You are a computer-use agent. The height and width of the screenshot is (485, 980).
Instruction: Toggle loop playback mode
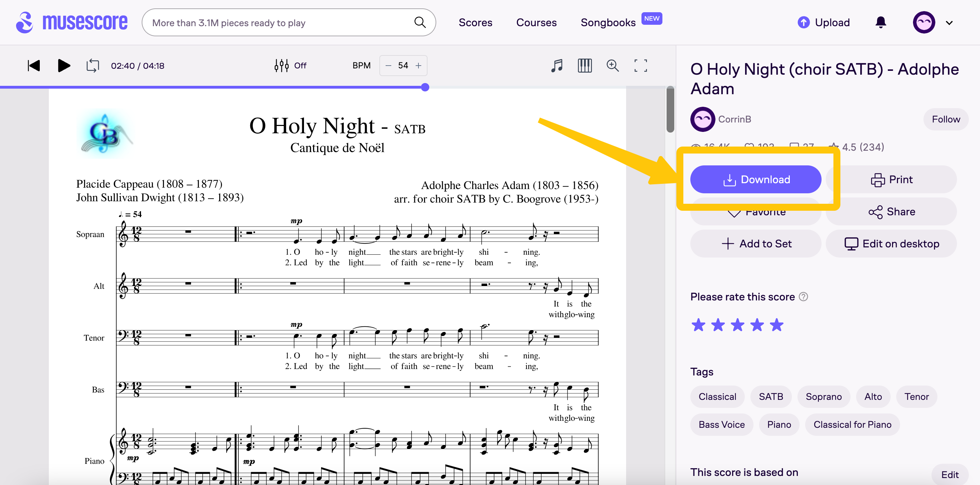coord(92,66)
